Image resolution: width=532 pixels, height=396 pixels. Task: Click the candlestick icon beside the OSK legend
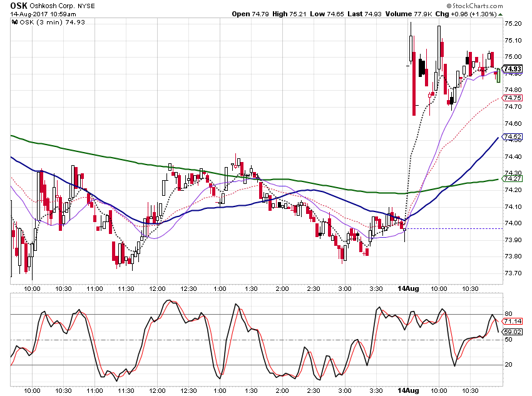point(14,23)
